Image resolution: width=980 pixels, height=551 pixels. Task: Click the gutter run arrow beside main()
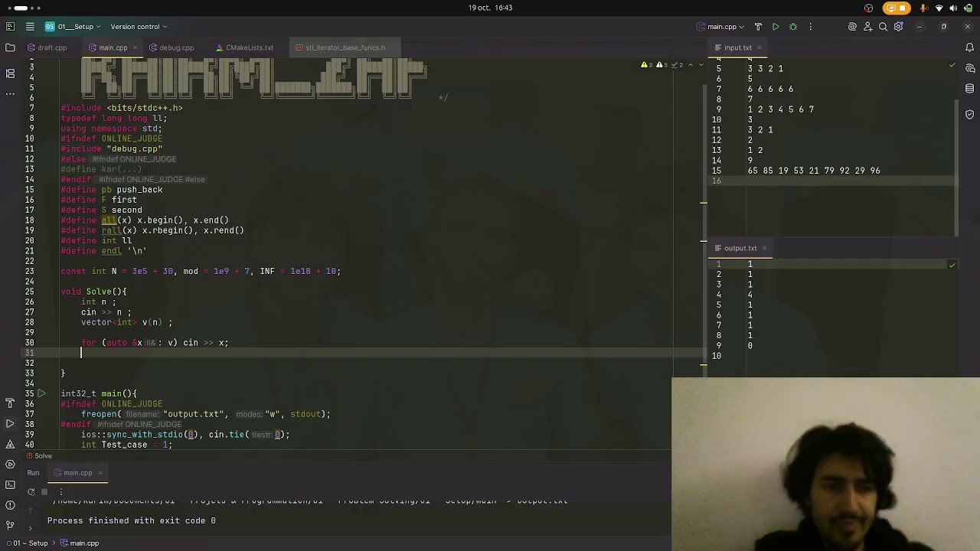(41, 393)
